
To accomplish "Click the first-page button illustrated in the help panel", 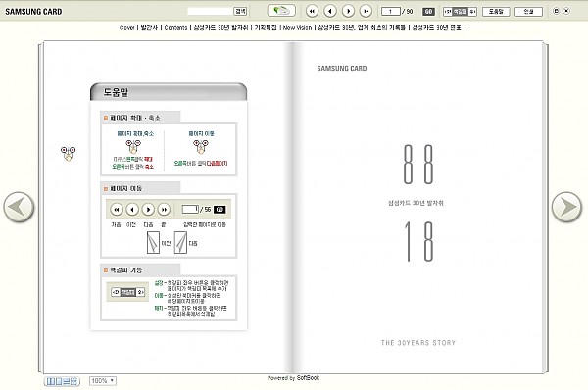I will coord(117,210).
